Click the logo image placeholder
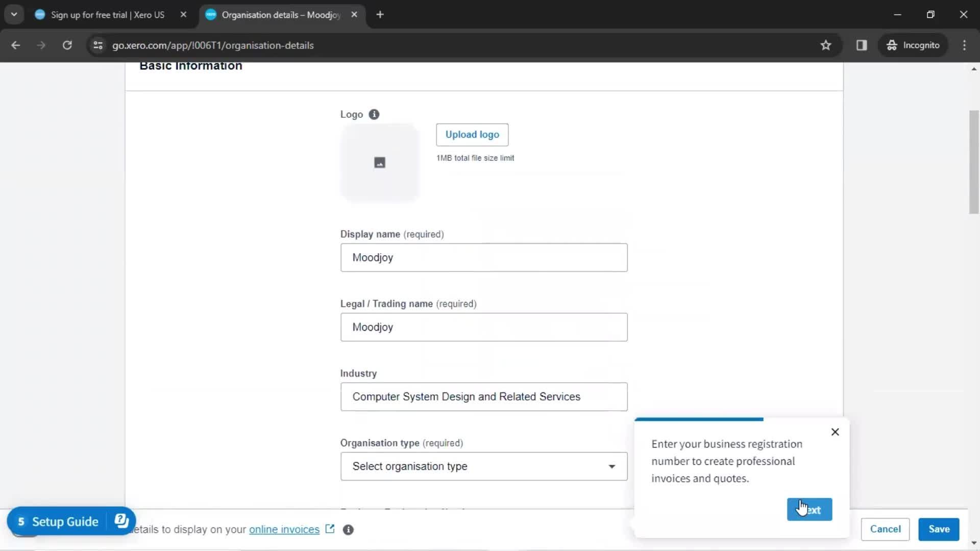Viewport: 980px width, 551px height. coord(380,163)
